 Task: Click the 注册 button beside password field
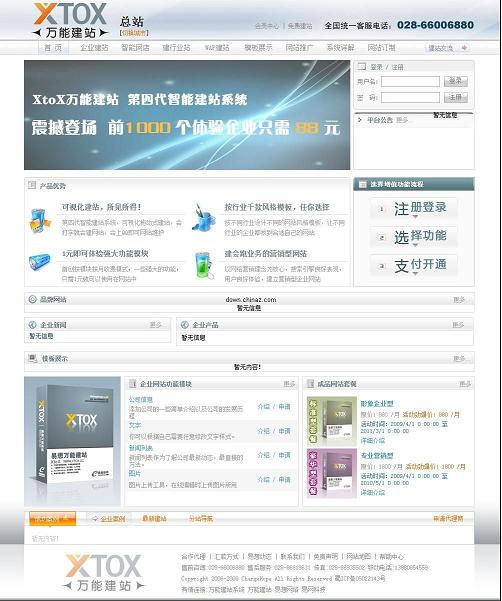[x=456, y=97]
